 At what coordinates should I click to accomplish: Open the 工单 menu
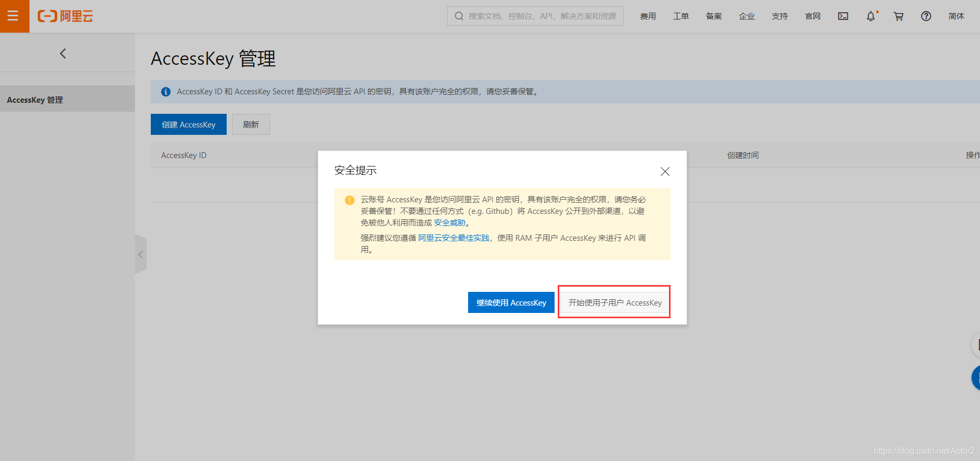pyautogui.click(x=681, y=16)
